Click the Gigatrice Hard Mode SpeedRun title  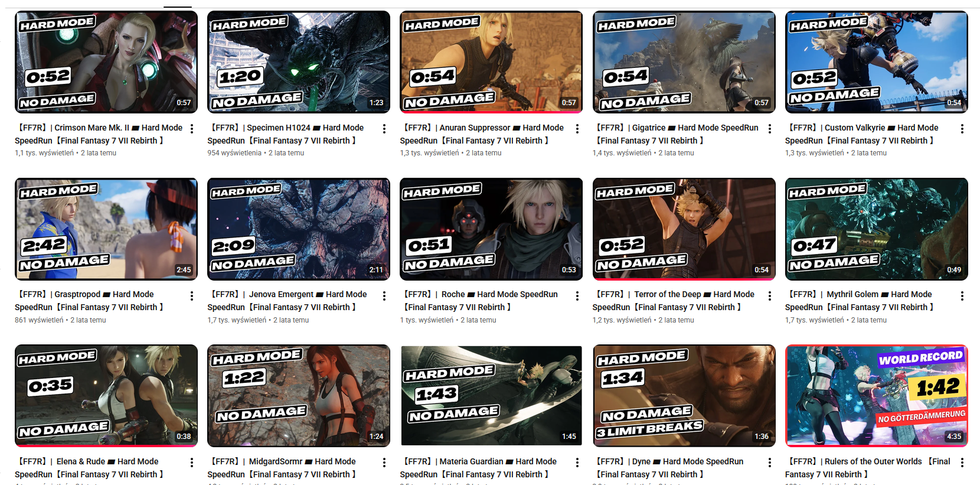[675, 134]
